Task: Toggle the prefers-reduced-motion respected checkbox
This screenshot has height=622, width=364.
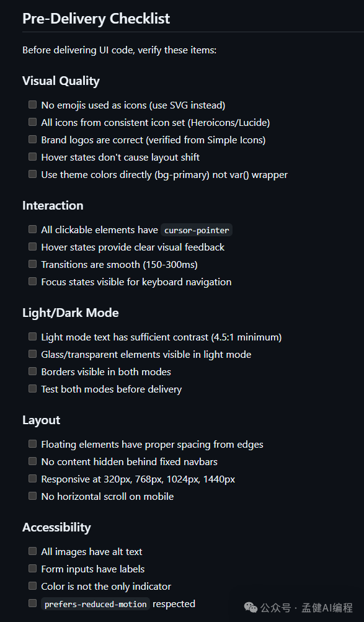Action: [32, 603]
